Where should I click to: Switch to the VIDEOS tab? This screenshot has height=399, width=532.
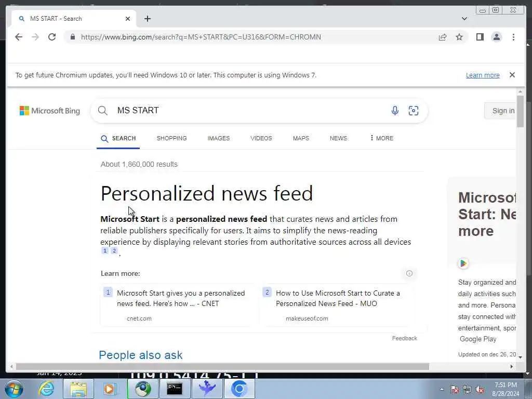261,138
